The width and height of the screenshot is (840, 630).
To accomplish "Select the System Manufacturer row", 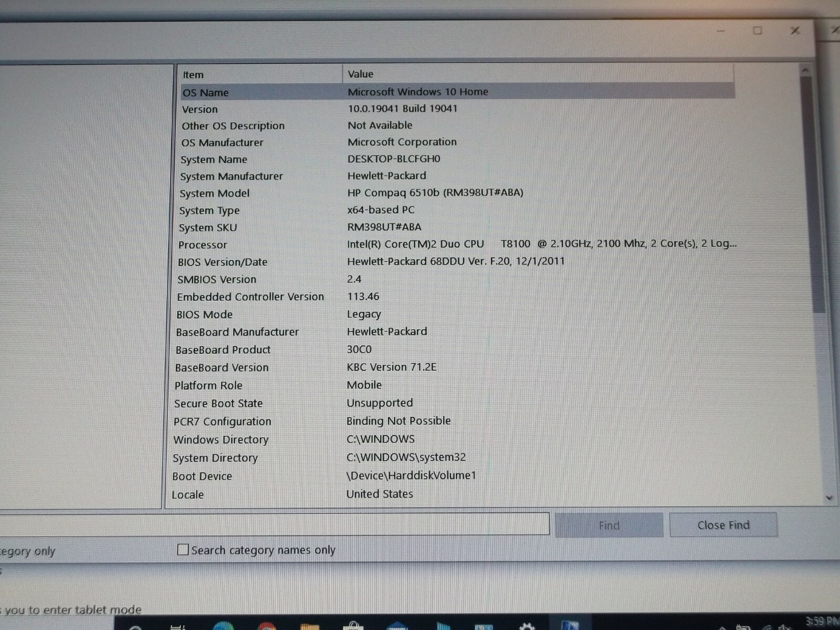I will [457, 176].
